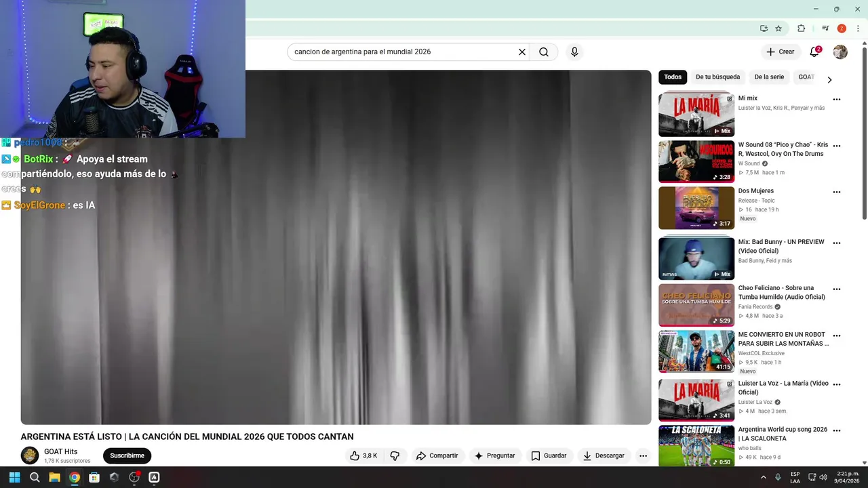
Task: Open La Scaloneta video thumbnail
Action: point(696,446)
